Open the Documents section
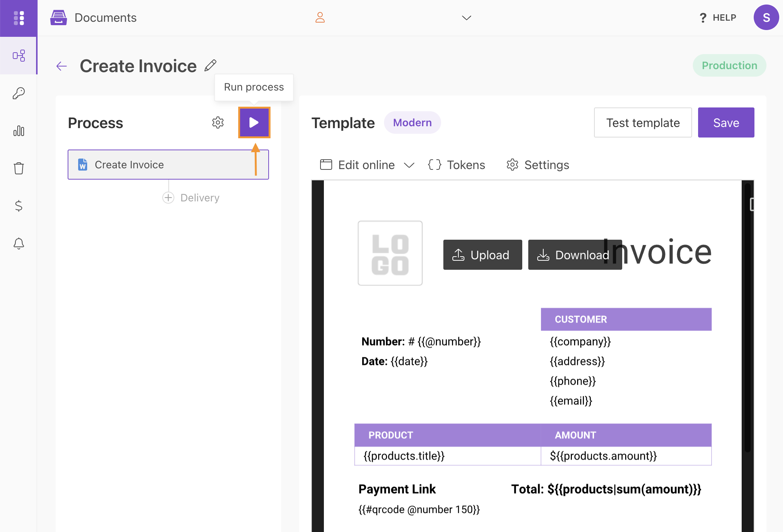Image resolution: width=783 pixels, height=532 pixels. point(94,18)
